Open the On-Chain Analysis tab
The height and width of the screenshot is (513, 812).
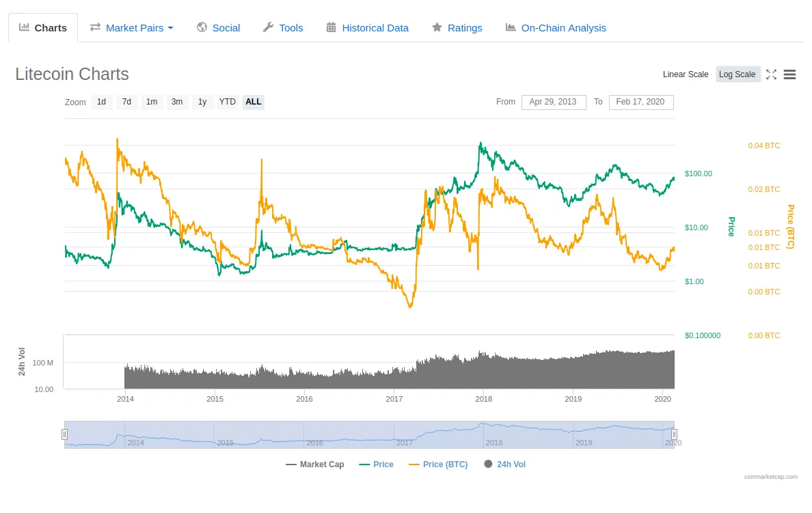(x=556, y=28)
